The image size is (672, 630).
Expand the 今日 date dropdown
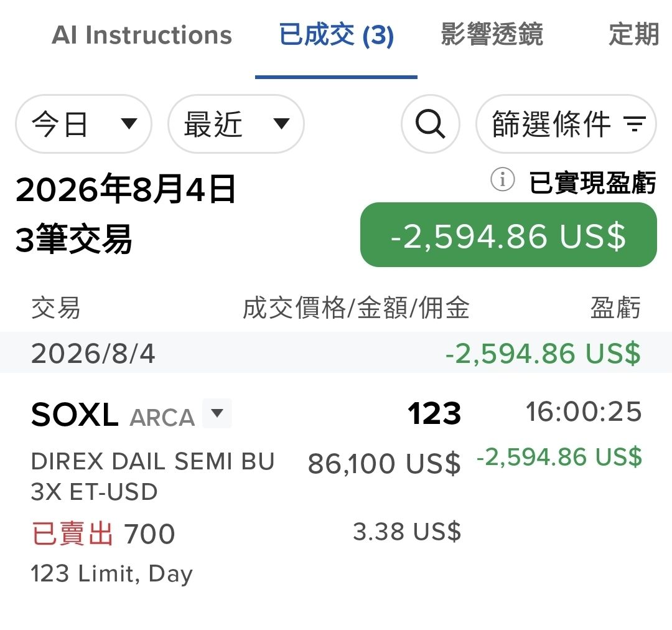(x=83, y=124)
